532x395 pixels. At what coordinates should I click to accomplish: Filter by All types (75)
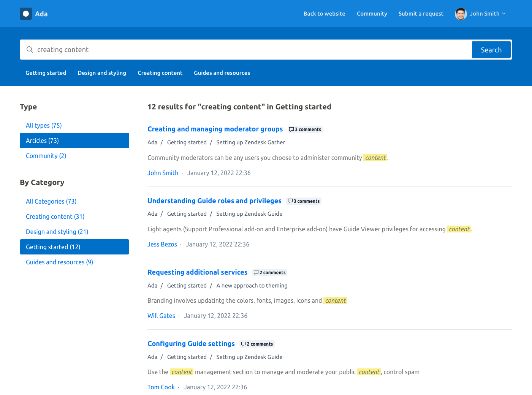44,125
